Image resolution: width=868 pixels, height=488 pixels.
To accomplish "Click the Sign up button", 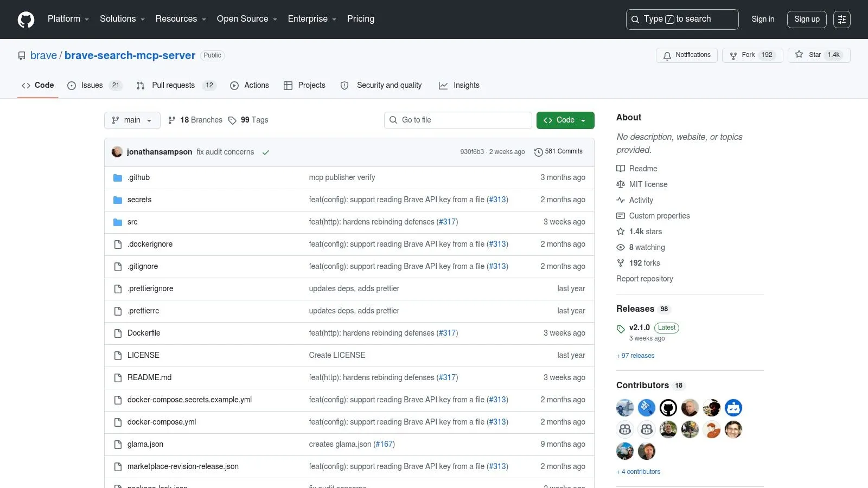I will pyautogui.click(x=807, y=19).
